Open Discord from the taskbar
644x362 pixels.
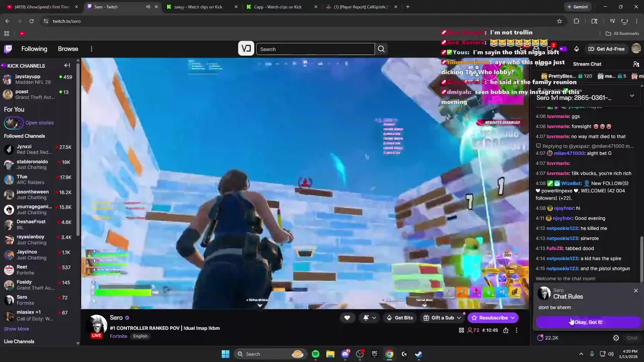(345, 354)
